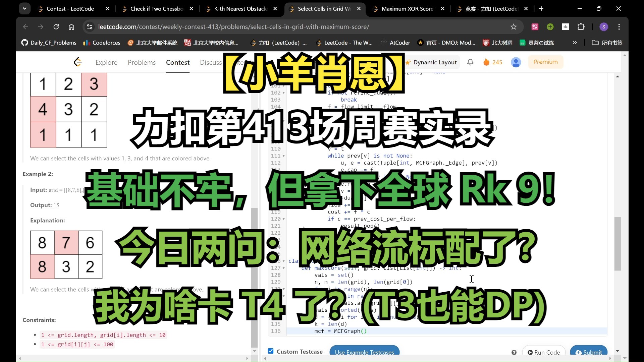The width and height of the screenshot is (644, 362).
Task: Open 力扣 (LeetCode) bookmark
Action: click(278, 43)
